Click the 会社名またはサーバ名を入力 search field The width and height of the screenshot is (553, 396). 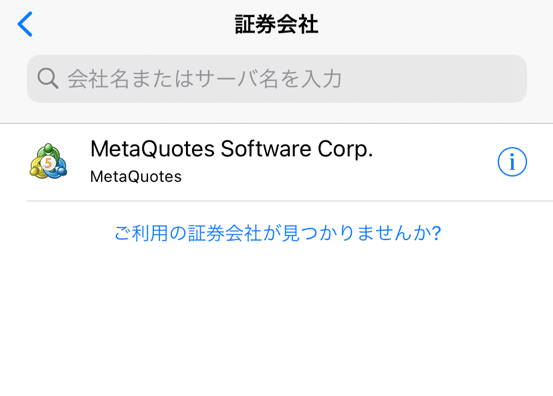click(277, 79)
